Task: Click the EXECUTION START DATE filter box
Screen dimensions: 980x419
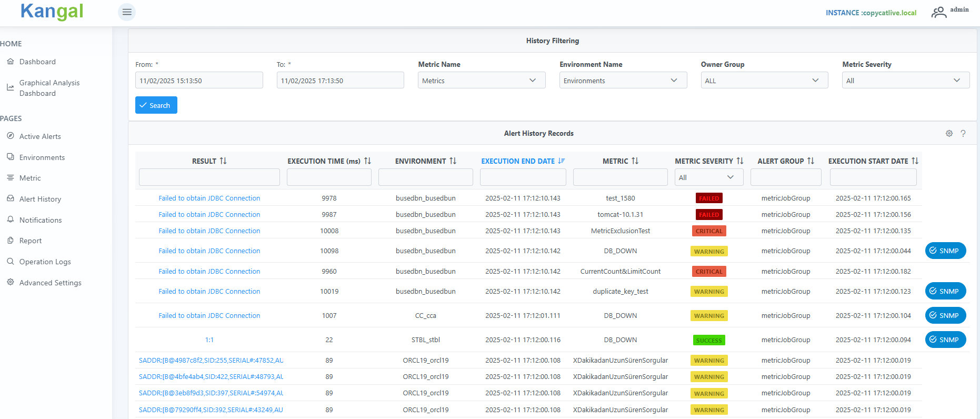Action: (x=873, y=177)
